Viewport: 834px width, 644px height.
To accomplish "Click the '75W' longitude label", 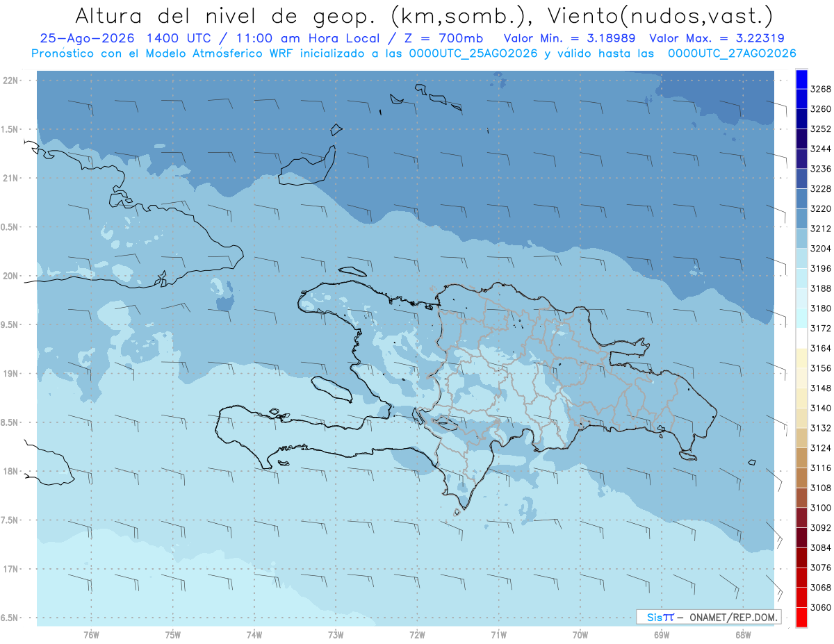I will [173, 634].
